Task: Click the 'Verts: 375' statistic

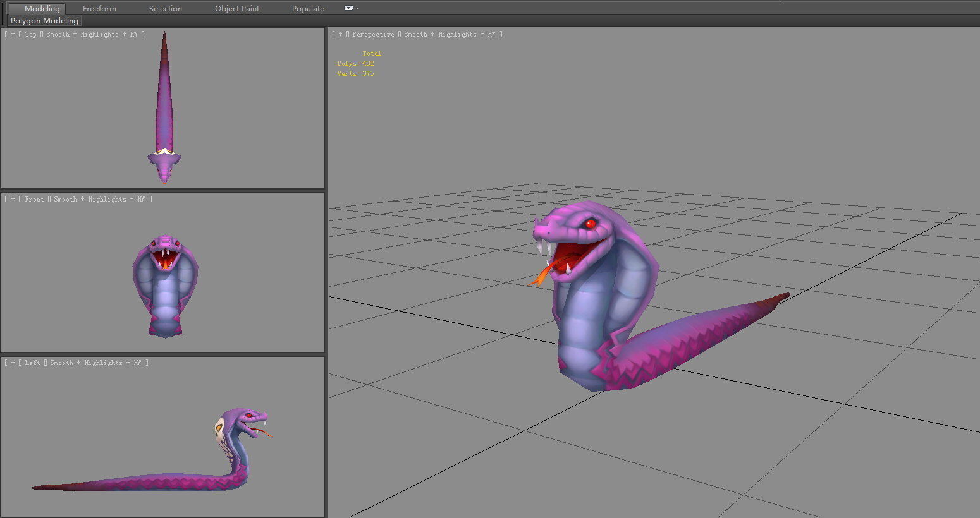Action: [355, 74]
